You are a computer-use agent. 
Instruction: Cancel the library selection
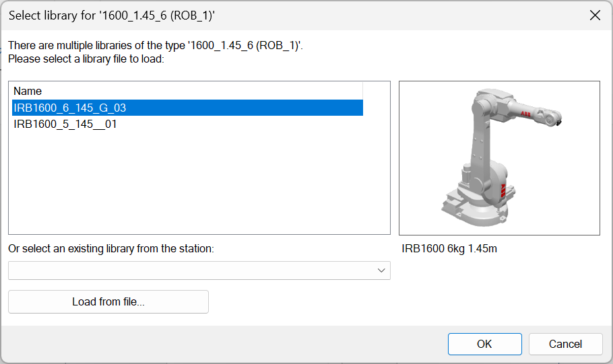pyautogui.click(x=565, y=344)
